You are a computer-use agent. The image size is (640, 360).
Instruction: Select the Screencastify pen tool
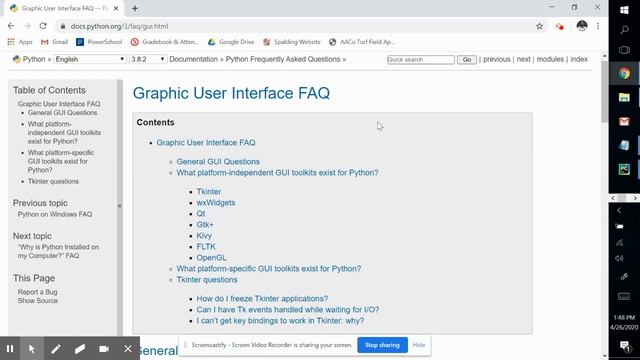[56, 349]
